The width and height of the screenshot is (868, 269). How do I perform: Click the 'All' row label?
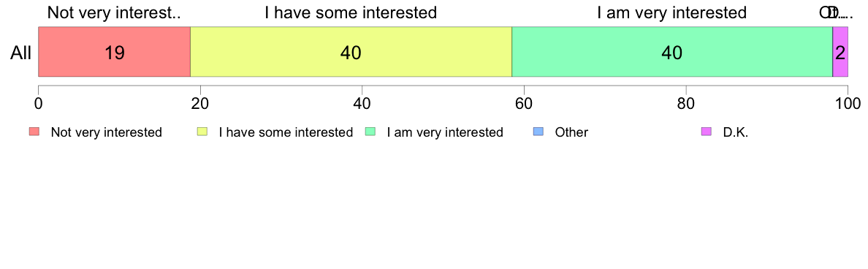point(21,53)
